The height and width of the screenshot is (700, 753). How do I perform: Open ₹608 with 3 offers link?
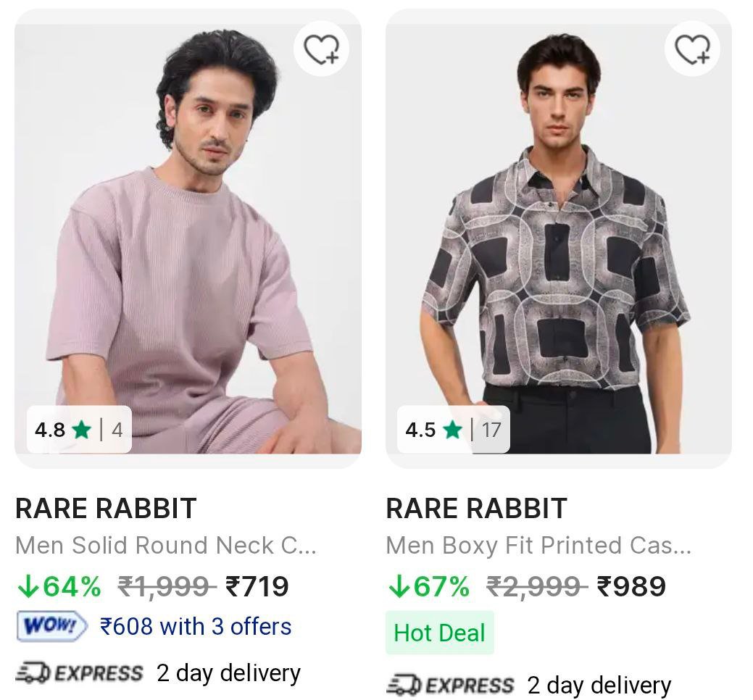196,626
